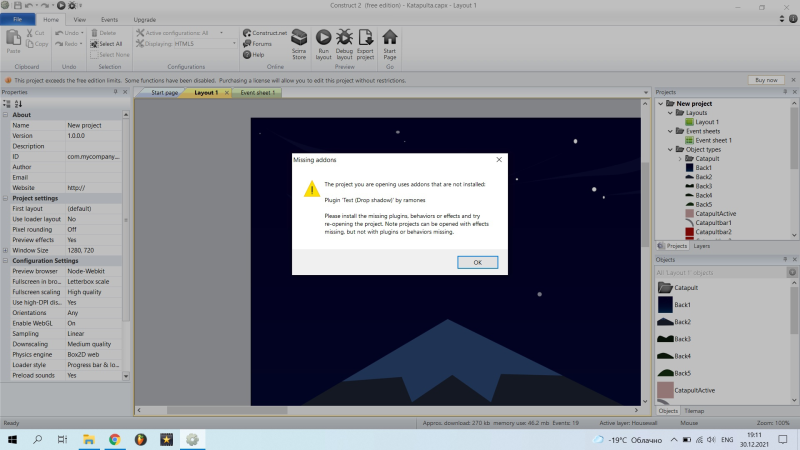800x450 pixels.
Task: Select the CatapultActive object in Objects panel
Action: [686, 390]
